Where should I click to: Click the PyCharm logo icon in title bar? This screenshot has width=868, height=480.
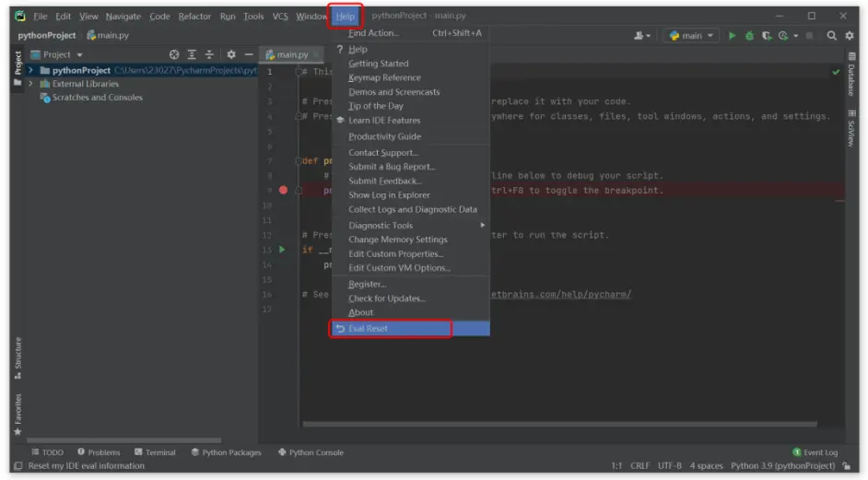pyautogui.click(x=20, y=16)
